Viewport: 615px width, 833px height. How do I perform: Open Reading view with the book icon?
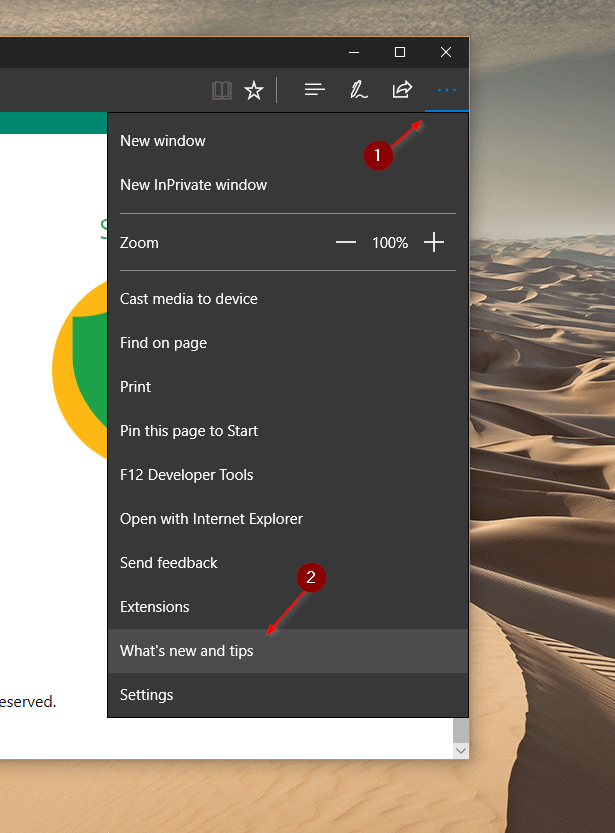click(220, 90)
